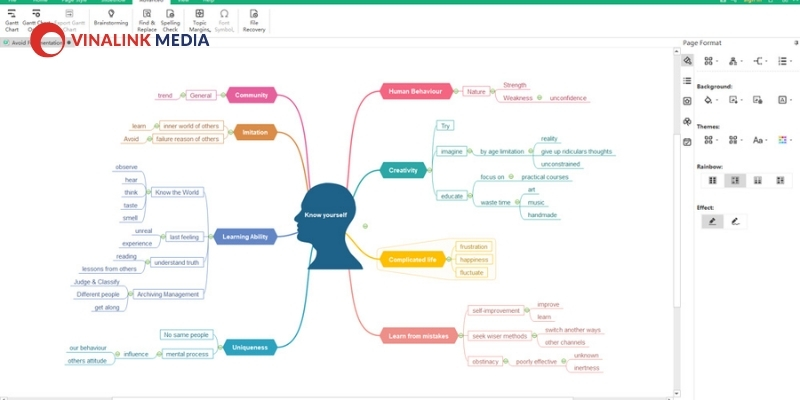The image size is (800, 400).
Task: Collapse the Uniqueness branch toggle
Action: click(x=220, y=347)
